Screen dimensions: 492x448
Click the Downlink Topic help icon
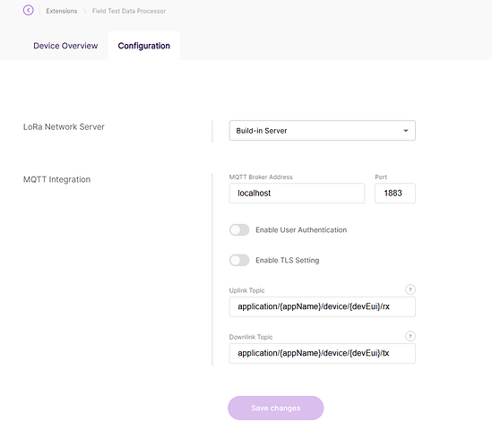click(410, 336)
